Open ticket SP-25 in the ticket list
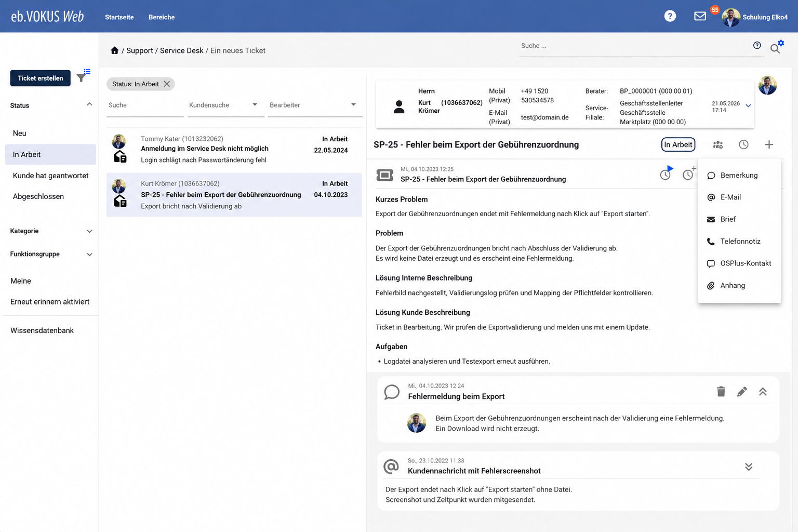Viewport: 798px width, 532px height. pos(234,195)
